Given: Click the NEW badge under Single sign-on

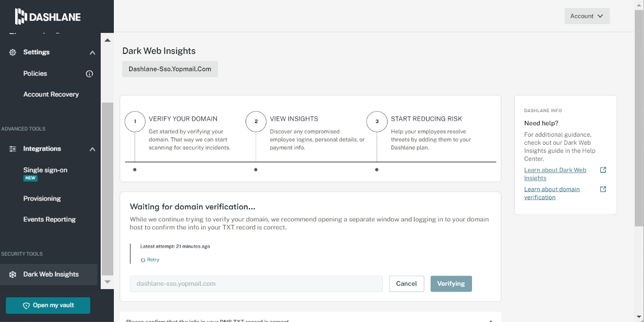Looking at the screenshot, I should click(x=30, y=178).
